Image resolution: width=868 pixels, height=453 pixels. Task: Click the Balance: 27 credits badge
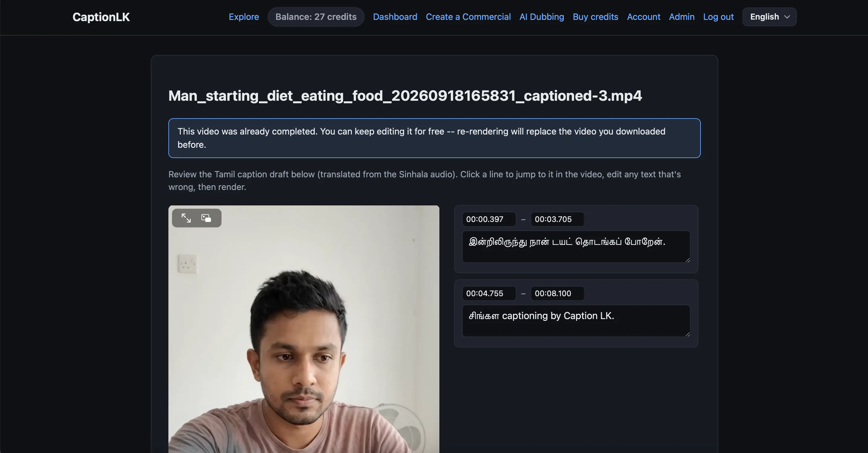point(316,17)
